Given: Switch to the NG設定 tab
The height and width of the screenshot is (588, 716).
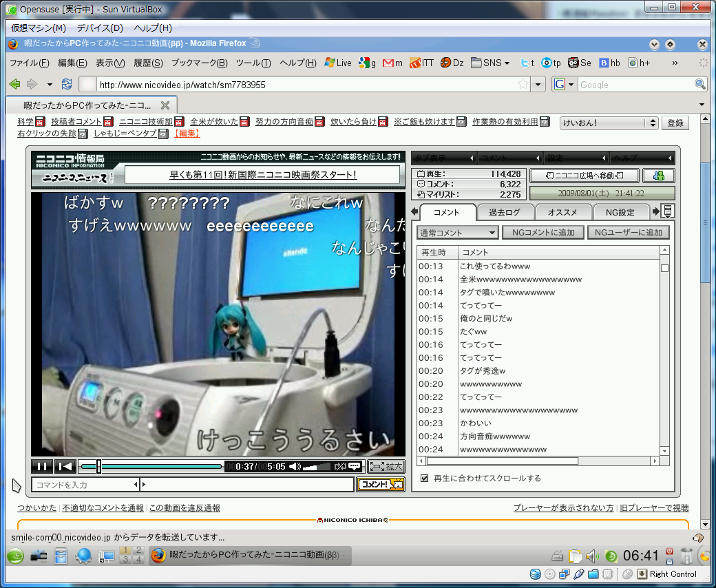Looking at the screenshot, I should click(620, 212).
